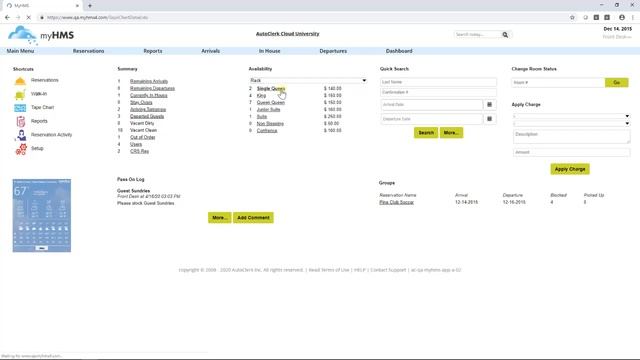640x360 pixels.
Task: Open the Arrival Date calendar picker
Action: coord(489,104)
